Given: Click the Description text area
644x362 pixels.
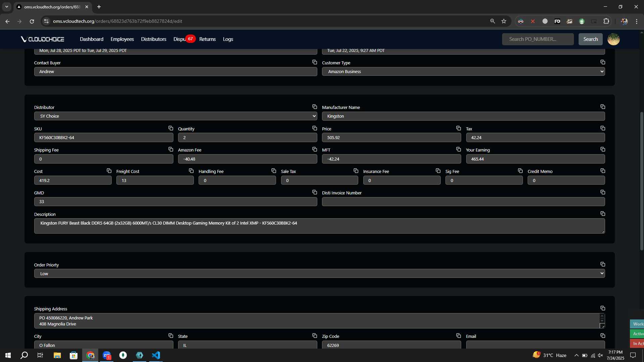Looking at the screenshot, I should [319, 226].
